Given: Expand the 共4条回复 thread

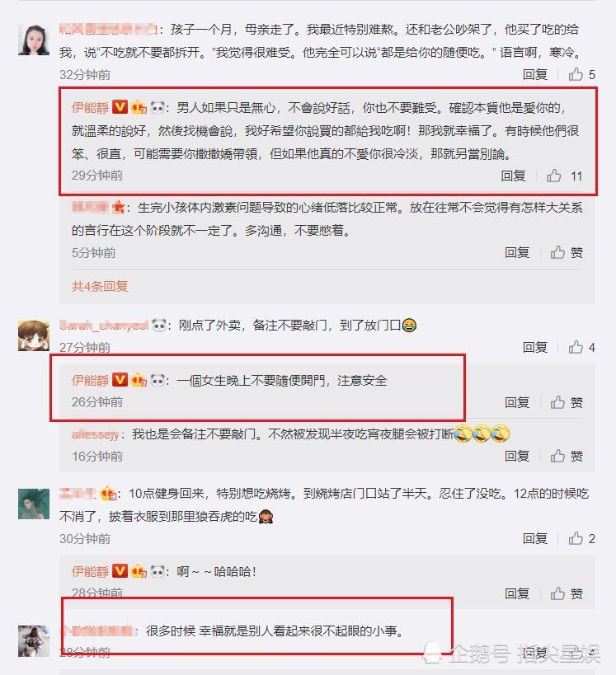Looking at the screenshot, I should 100,286.
